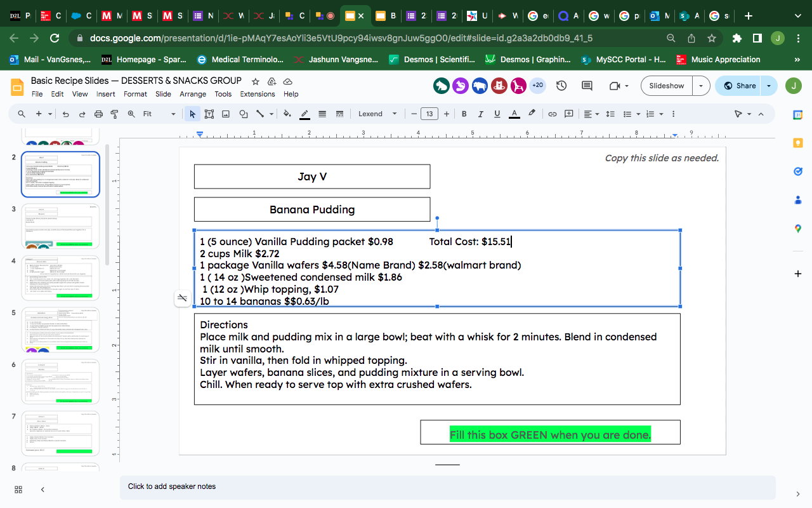The width and height of the screenshot is (812, 508).
Task: Activate the paint format tool
Action: coord(115,114)
